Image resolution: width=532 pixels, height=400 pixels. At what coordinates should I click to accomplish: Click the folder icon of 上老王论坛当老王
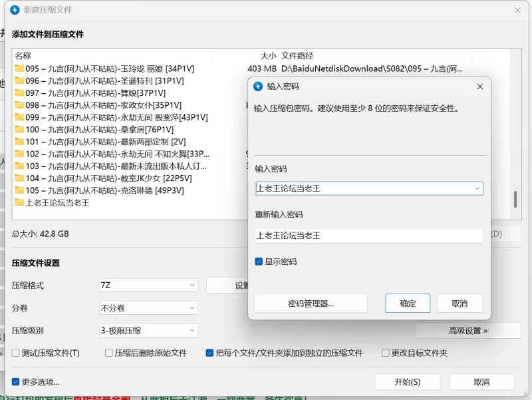tap(19, 203)
